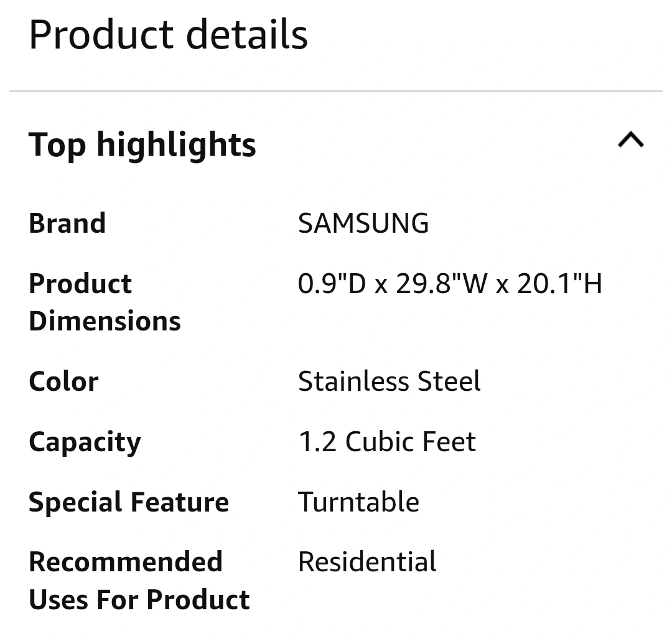Select the Recommended Uses For Product label
The image size is (672, 636).
pyautogui.click(x=139, y=581)
